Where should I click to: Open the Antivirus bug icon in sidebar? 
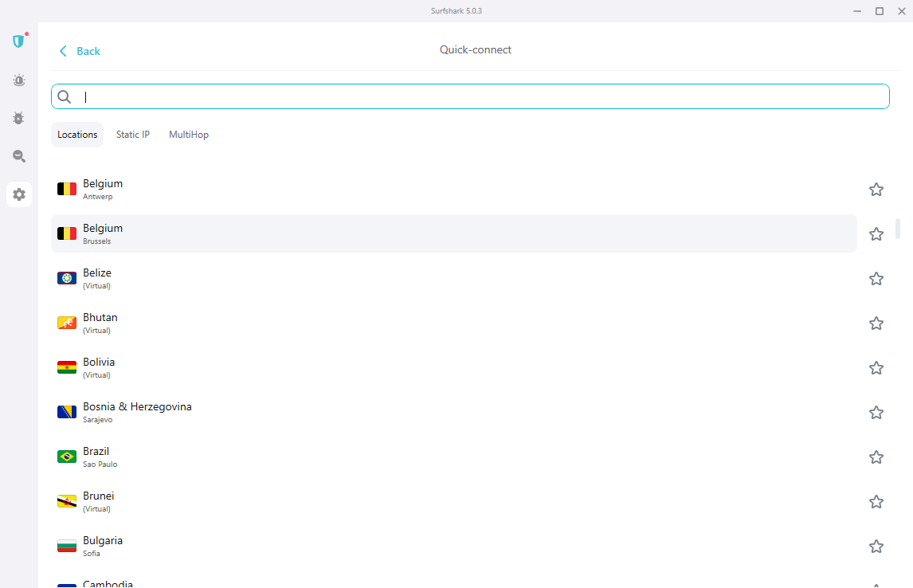pos(19,118)
